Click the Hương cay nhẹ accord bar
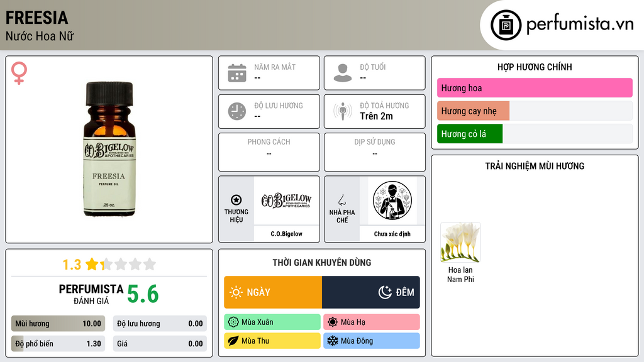The image size is (644, 362). 535,111
